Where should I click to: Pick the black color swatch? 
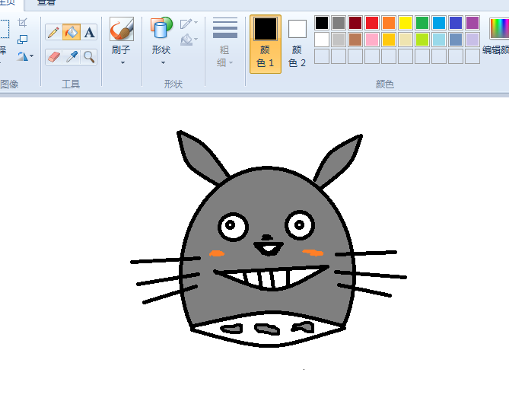322,23
